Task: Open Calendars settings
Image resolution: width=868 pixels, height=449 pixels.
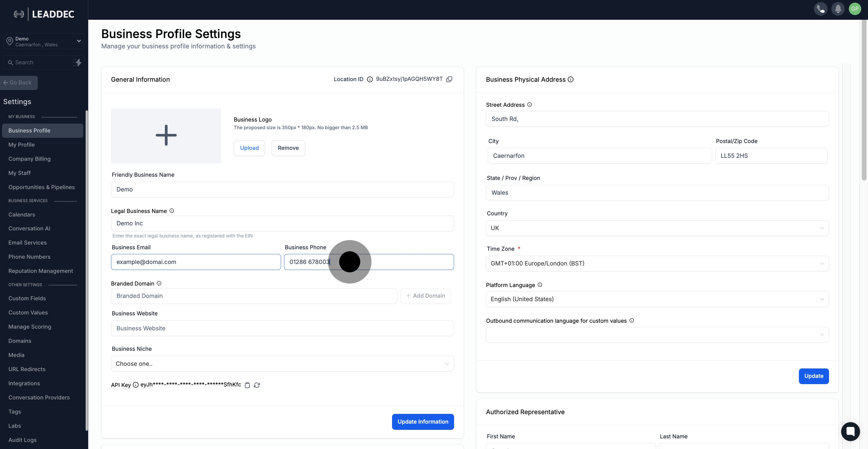Action: tap(22, 215)
